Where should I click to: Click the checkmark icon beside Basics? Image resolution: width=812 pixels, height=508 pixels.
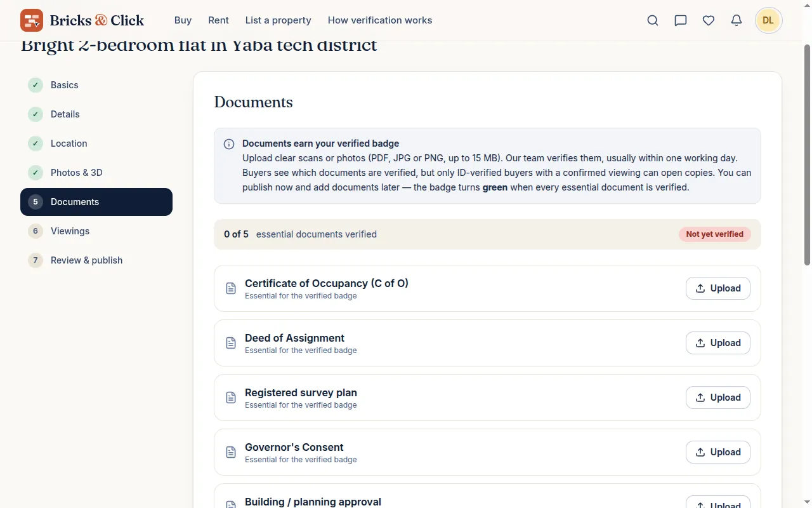pyautogui.click(x=36, y=85)
